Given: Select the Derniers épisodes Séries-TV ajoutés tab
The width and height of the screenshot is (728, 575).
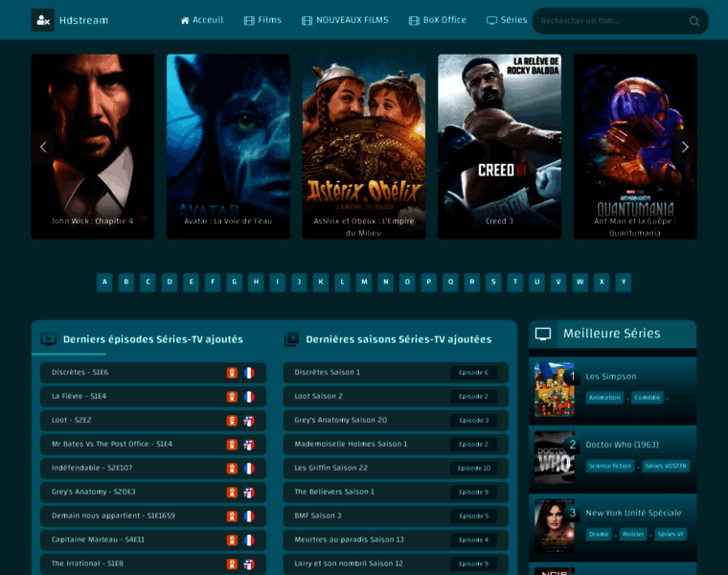Looking at the screenshot, I should 152,339.
